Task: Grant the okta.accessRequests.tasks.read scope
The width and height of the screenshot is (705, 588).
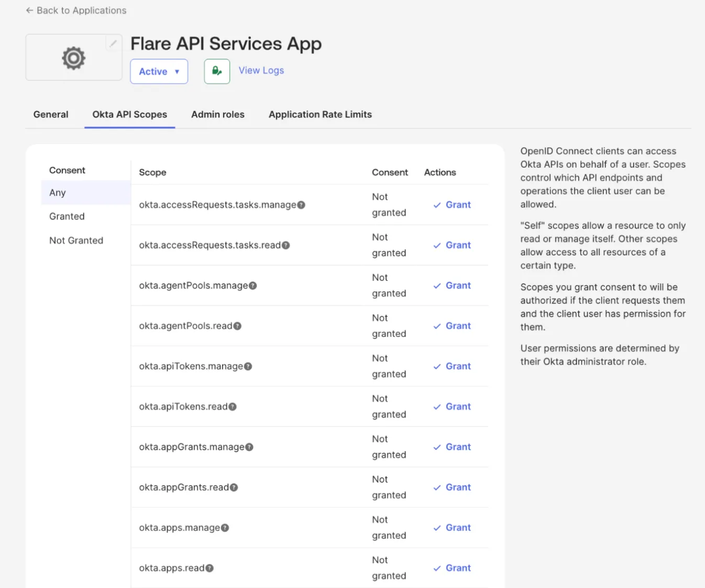Action: (x=452, y=245)
